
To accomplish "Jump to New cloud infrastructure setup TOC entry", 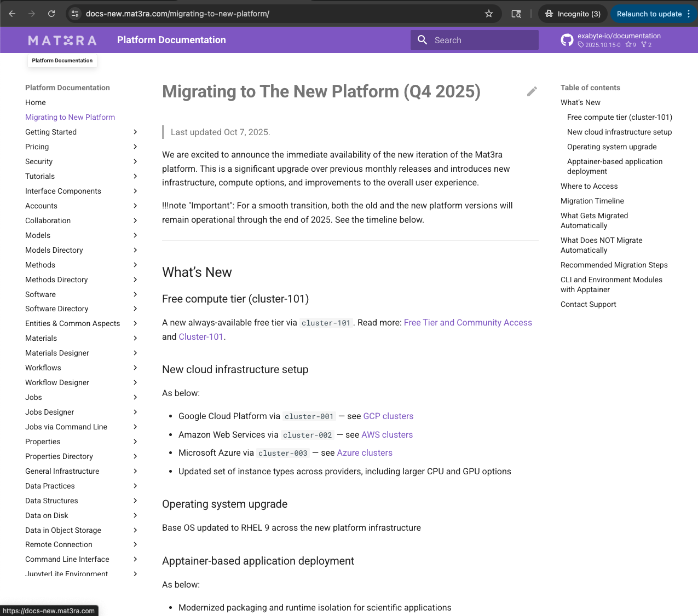I will tap(619, 132).
